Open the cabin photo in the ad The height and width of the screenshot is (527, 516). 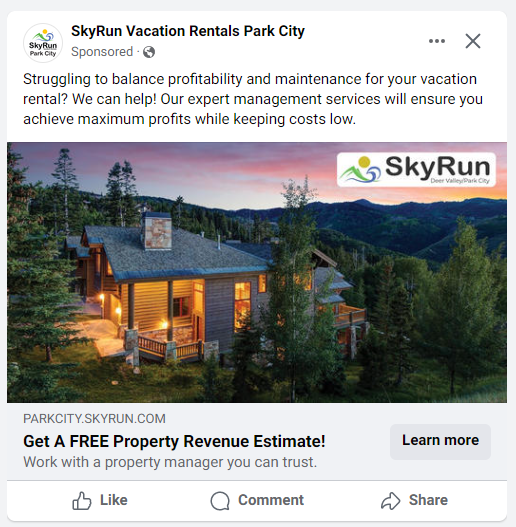click(x=257, y=272)
